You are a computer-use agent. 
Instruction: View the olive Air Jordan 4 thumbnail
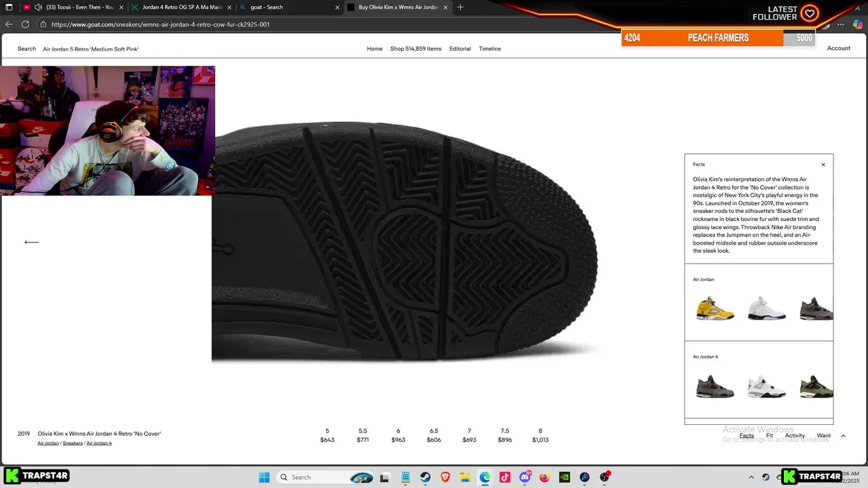coord(816,386)
